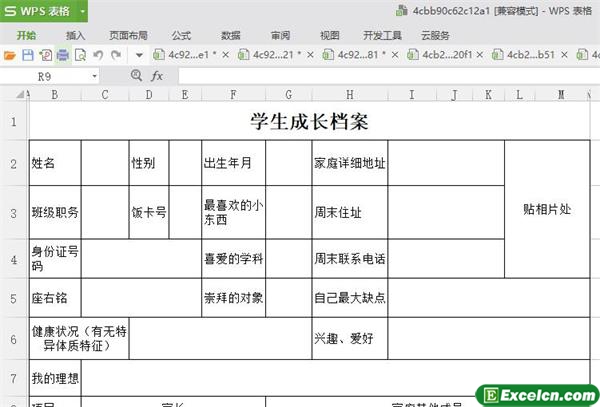Screen dimensions: 600x407
Task: Select row 3 header
Action: tap(14, 213)
